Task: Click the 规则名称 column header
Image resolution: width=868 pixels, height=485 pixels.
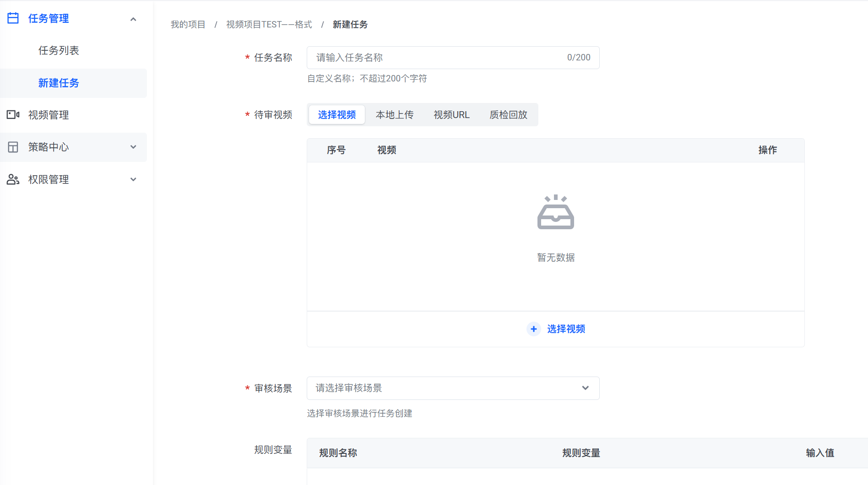Action: pyautogui.click(x=338, y=453)
